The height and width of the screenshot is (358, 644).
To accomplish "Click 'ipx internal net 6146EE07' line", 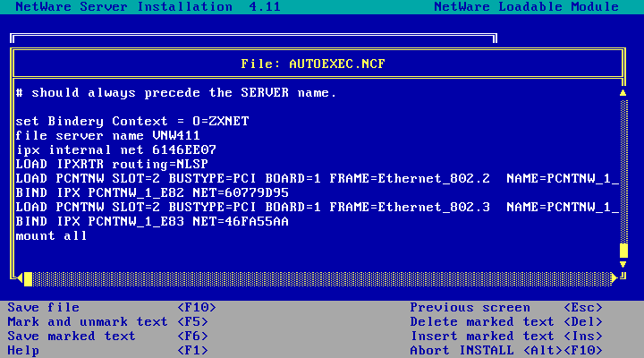I will click(115, 150).
